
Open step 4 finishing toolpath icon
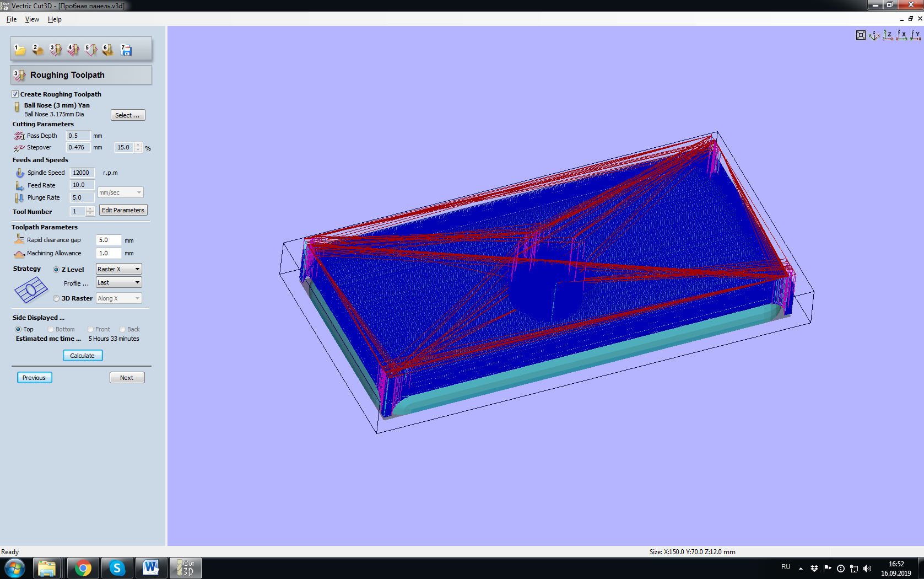tap(73, 50)
